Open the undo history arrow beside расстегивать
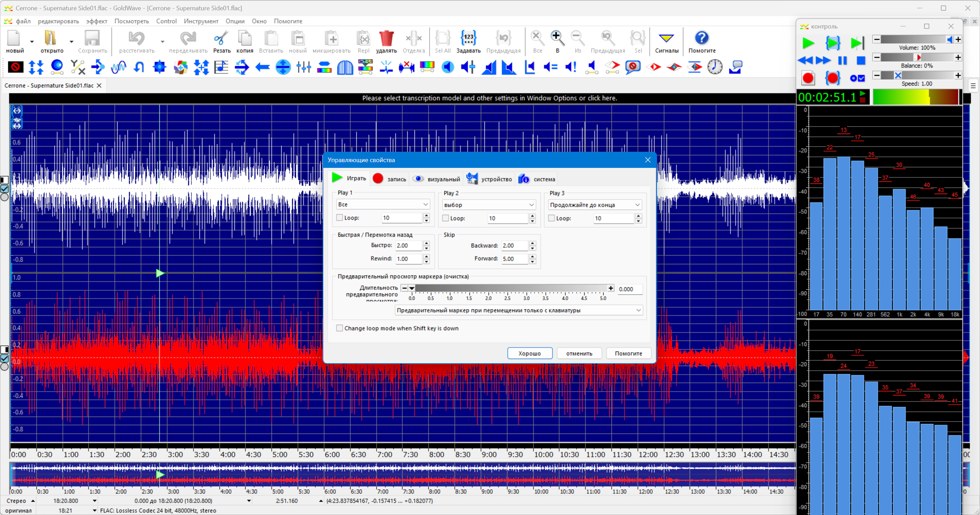The height and width of the screenshot is (515, 980). (163, 41)
